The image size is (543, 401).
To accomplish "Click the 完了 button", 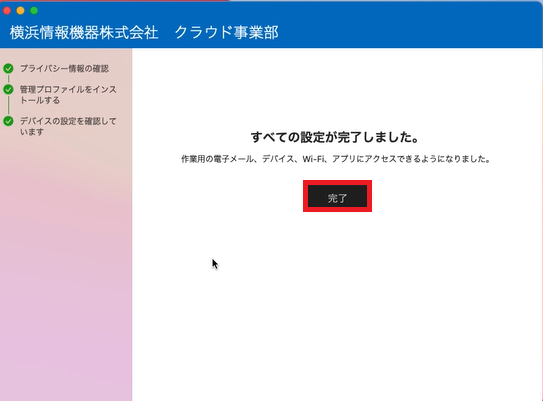I will click(x=337, y=196).
